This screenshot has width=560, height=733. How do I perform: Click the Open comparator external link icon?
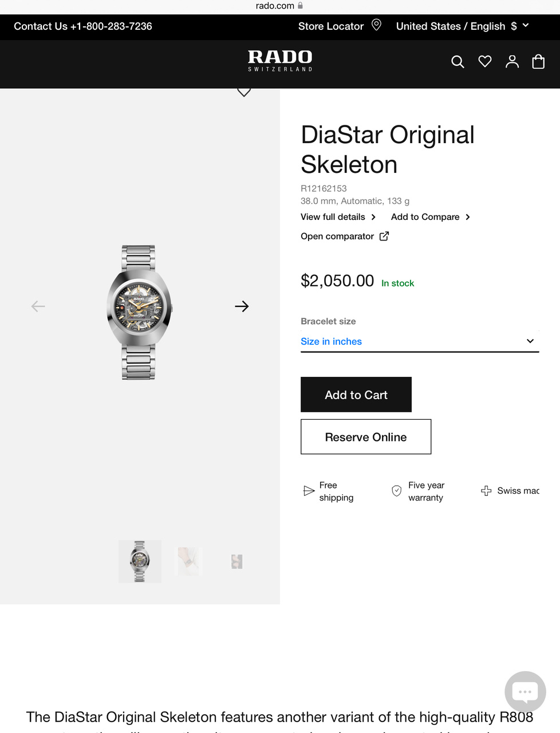point(384,236)
